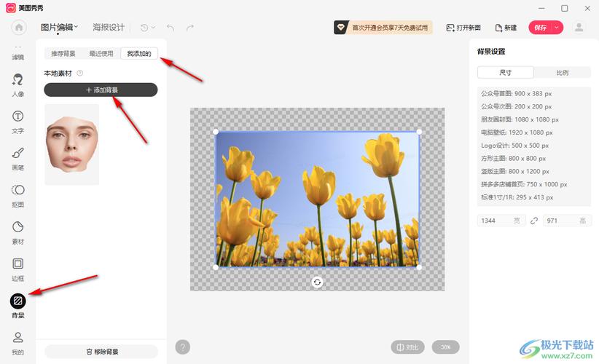Select the 人像 portrait tool
Screen dimensions: 599x364
click(18, 84)
